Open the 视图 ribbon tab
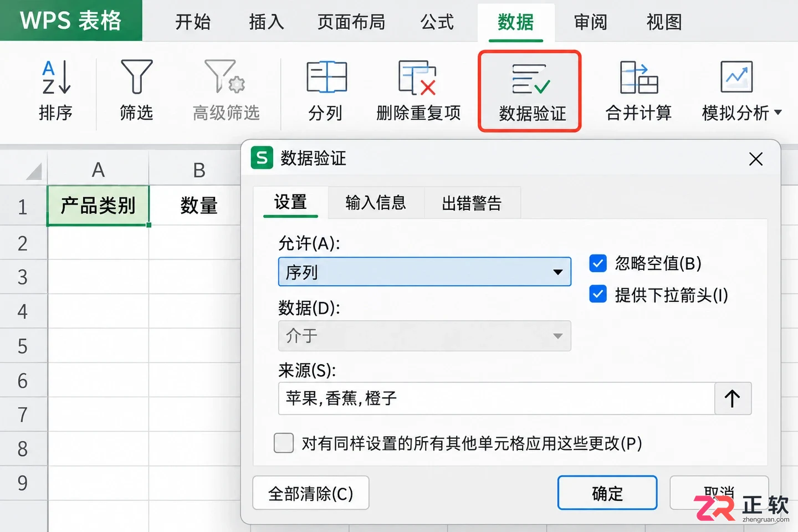The image size is (798, 532). 664,22
